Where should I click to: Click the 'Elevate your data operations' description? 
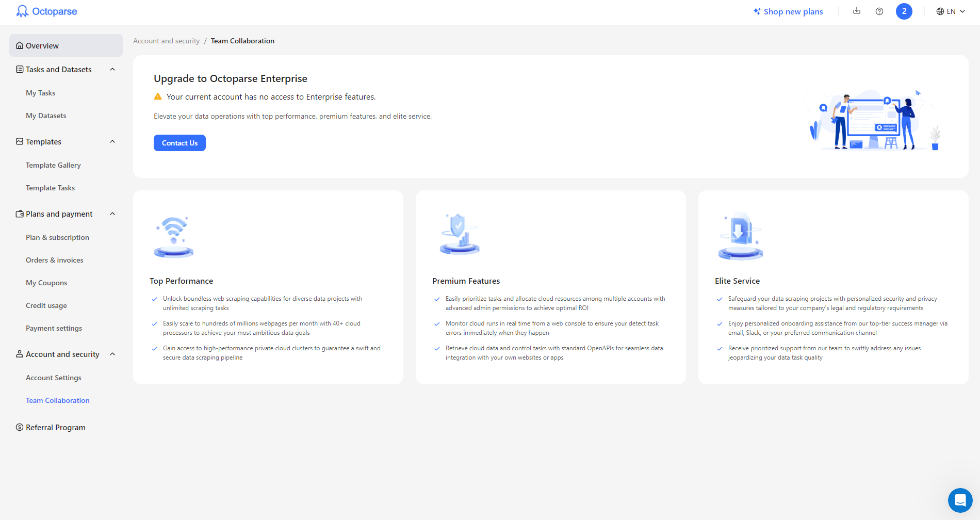pyautogui.click(x=292, y=116)
